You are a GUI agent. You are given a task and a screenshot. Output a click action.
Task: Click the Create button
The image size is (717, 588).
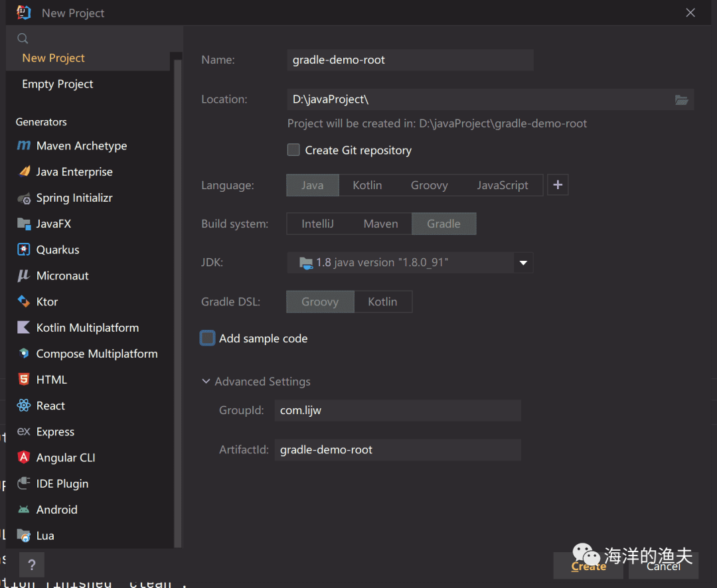pos(588,566)
